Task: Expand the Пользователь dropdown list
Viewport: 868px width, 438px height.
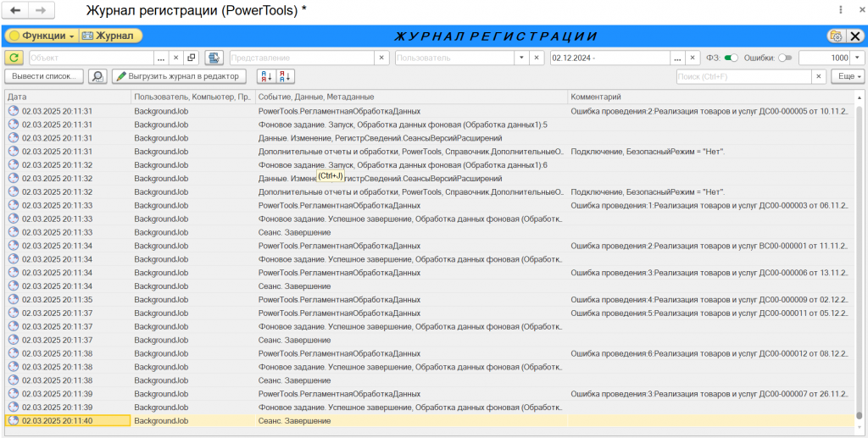Action: (x=521, y=58)
